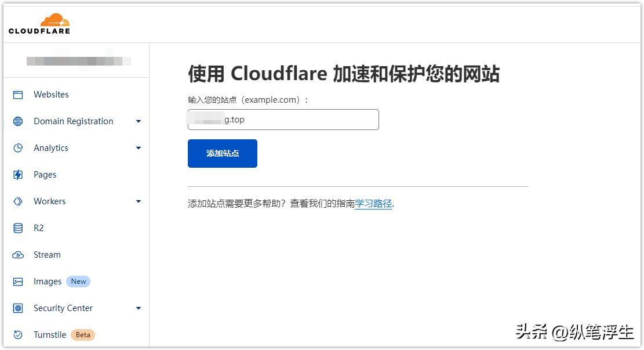This screenshot has height=350, width=644.
Task: Click the Cloudflare logo
Action: (38, 22)
